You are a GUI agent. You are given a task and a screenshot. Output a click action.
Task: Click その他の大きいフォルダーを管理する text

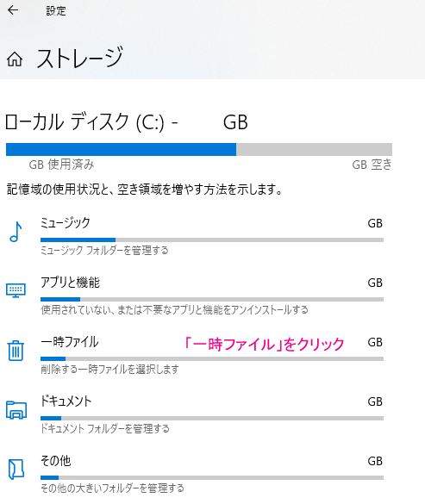click(x=112, y=488)
